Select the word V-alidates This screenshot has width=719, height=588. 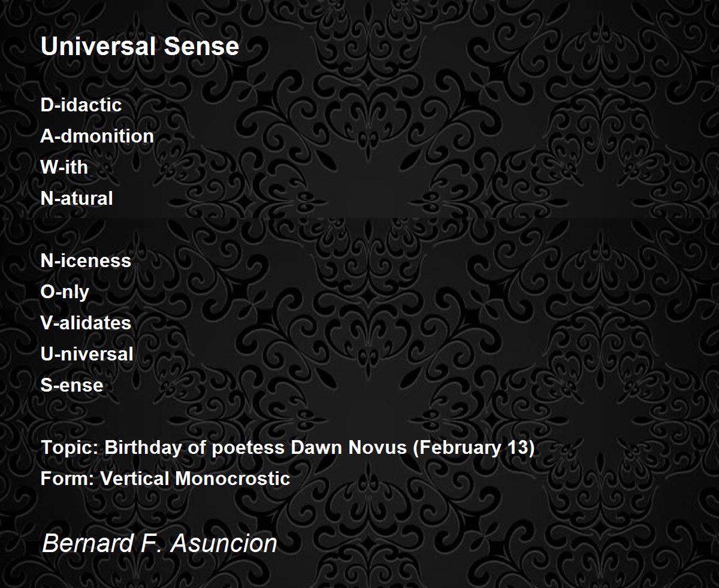(86, 323)
